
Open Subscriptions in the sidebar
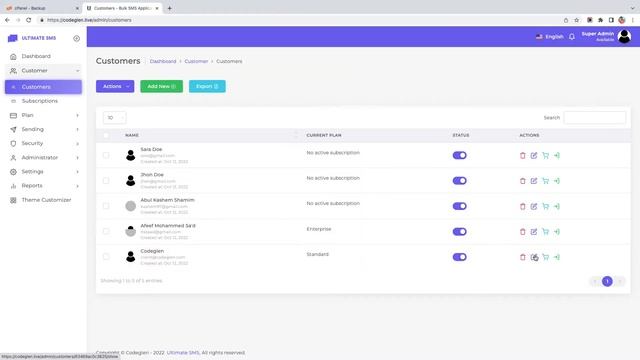pos(43,101)
